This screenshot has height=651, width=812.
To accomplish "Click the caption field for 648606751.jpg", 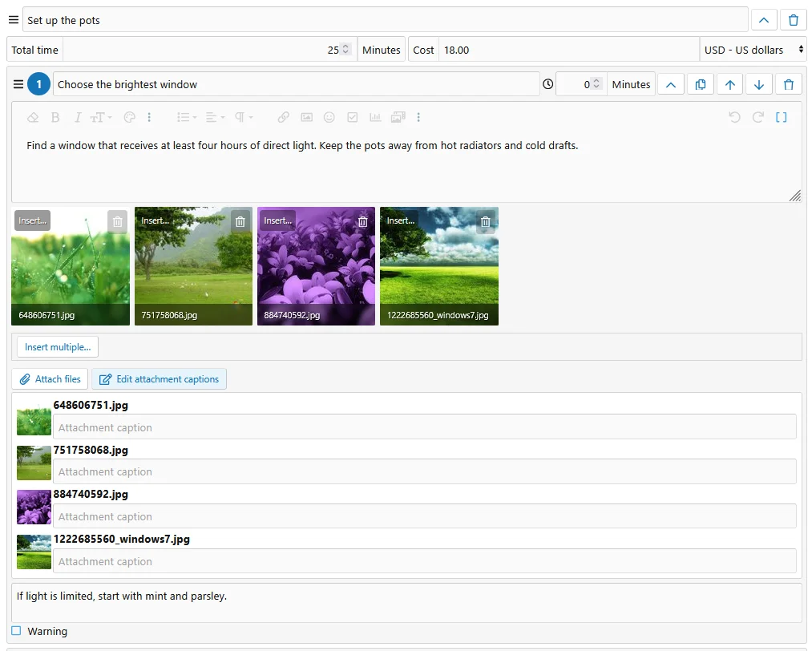I will click(x=425, y=427).
